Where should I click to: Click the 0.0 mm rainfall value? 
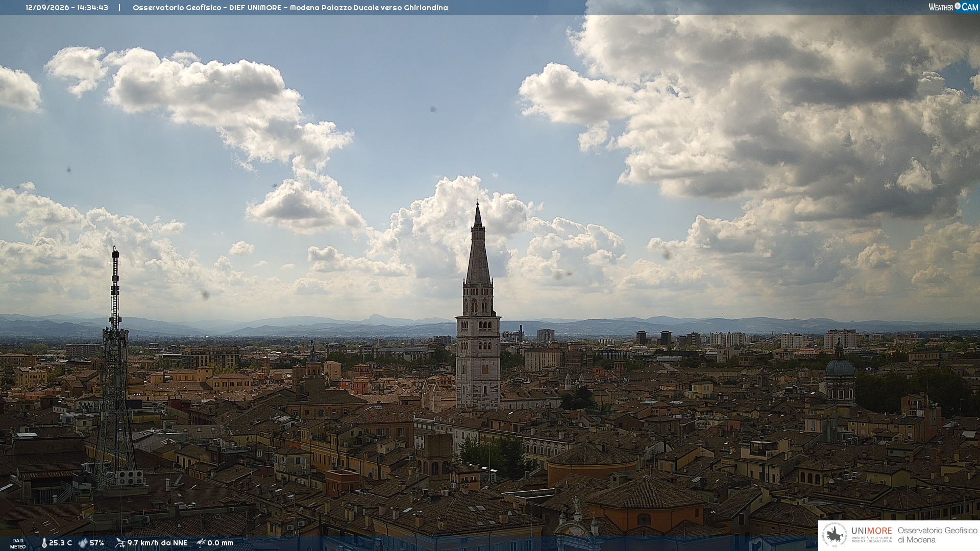[x=220, y=543]
